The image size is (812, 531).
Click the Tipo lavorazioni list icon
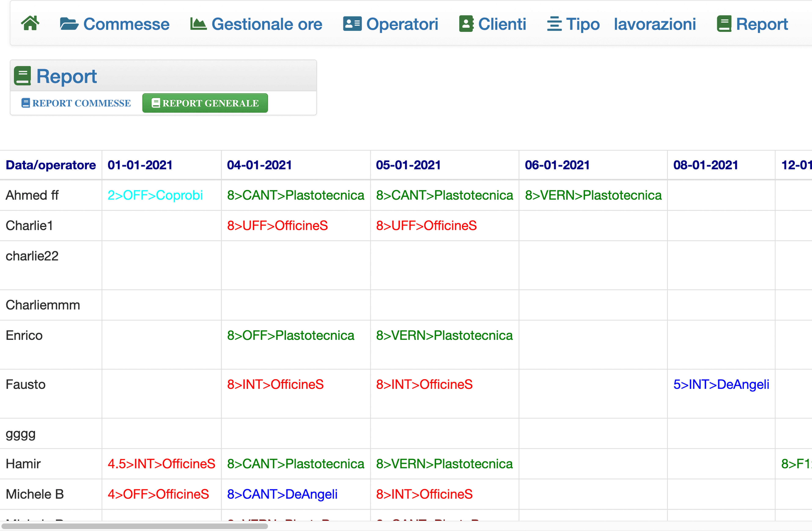click(x=554, y=24)
